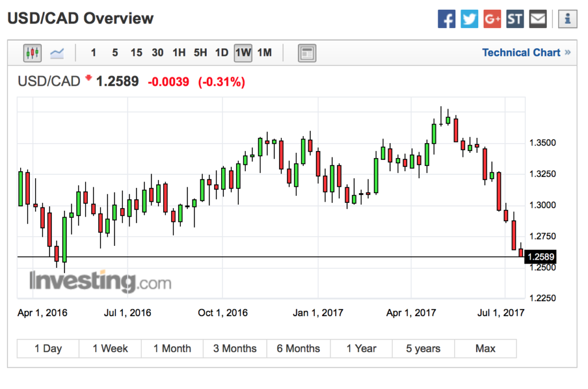
Task: Click the Jul 1, 2016 date label
Action: [127, 313]
